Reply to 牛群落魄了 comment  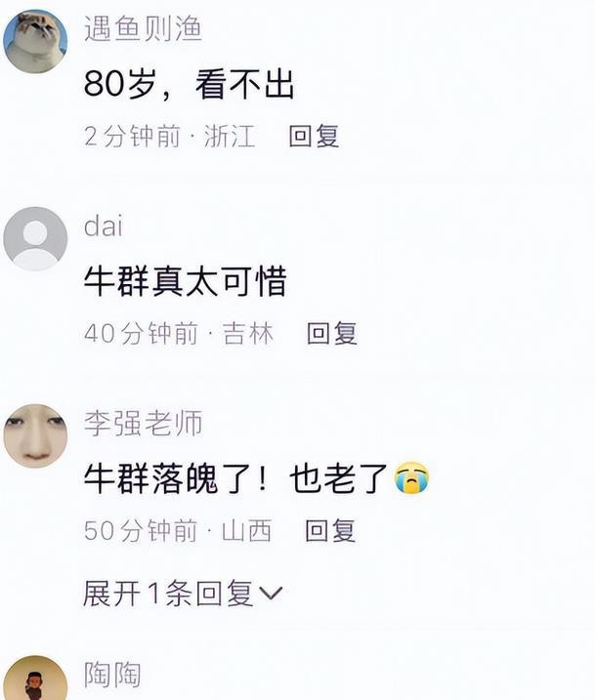pyautogui.click(x=330, y=530)
